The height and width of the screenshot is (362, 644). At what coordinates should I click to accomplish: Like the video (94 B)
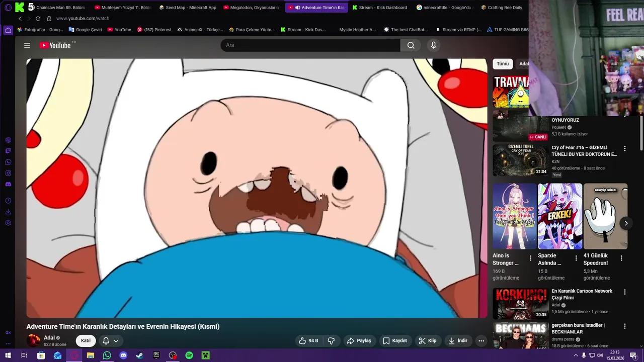(x=308, y=340)
